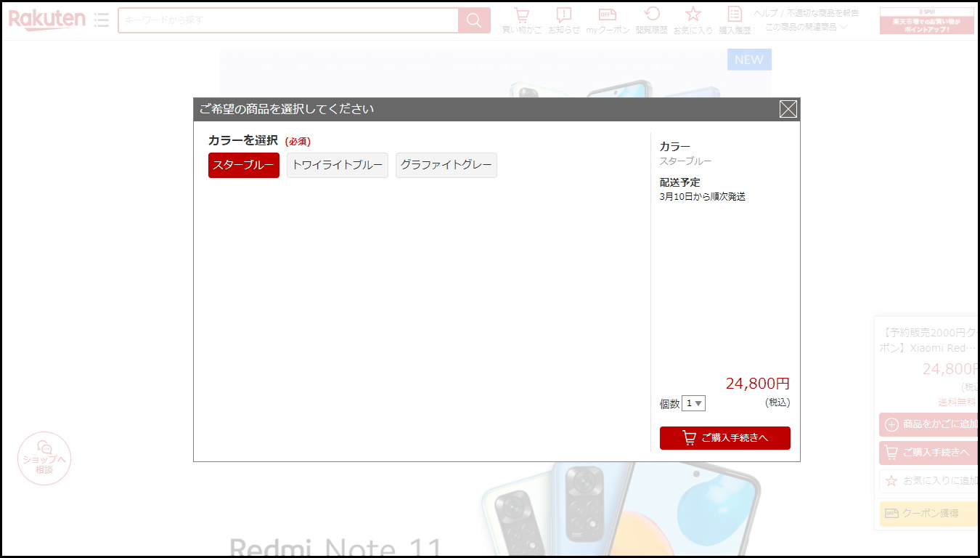Select トワイライトブルー color option
The width and height of the screenshot is (980, 558).
point(338,165)
